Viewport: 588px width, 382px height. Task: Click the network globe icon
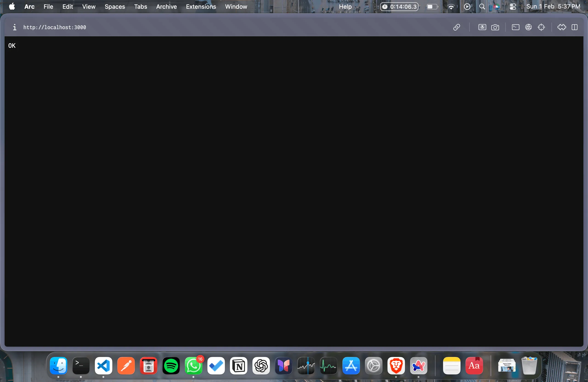coord(528,27)
